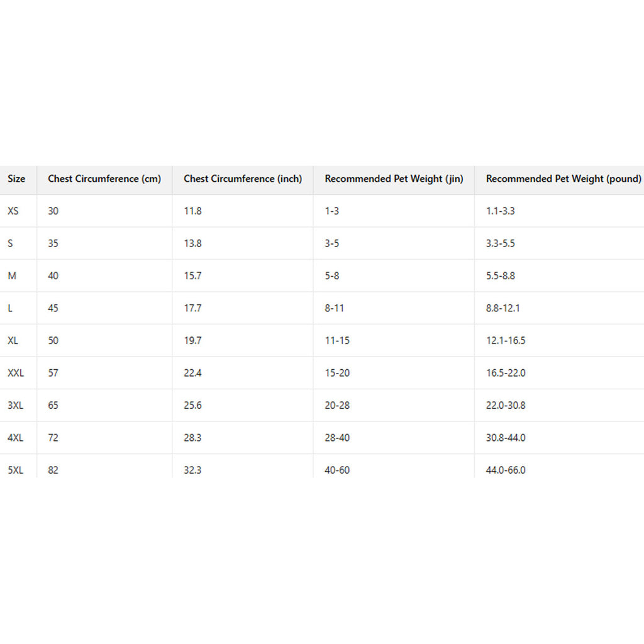Select the 3XL size row label

click(x=15, y=406)
